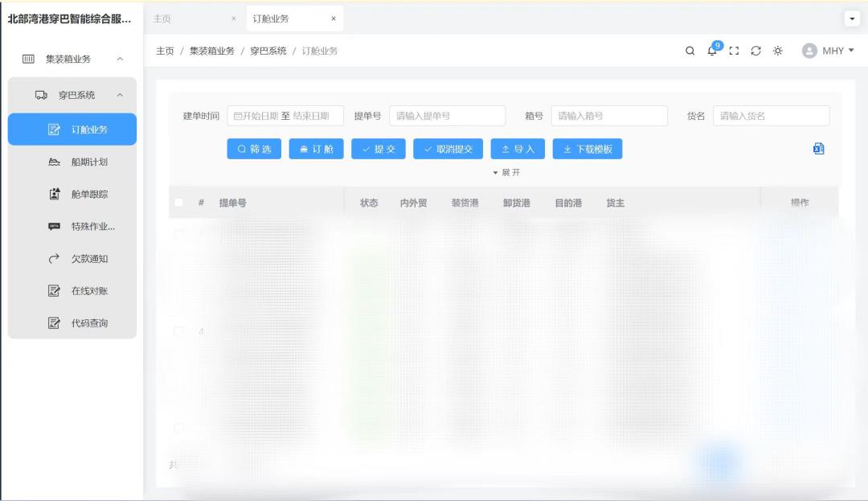Click inside the 提单号 input field

point(447,115)
